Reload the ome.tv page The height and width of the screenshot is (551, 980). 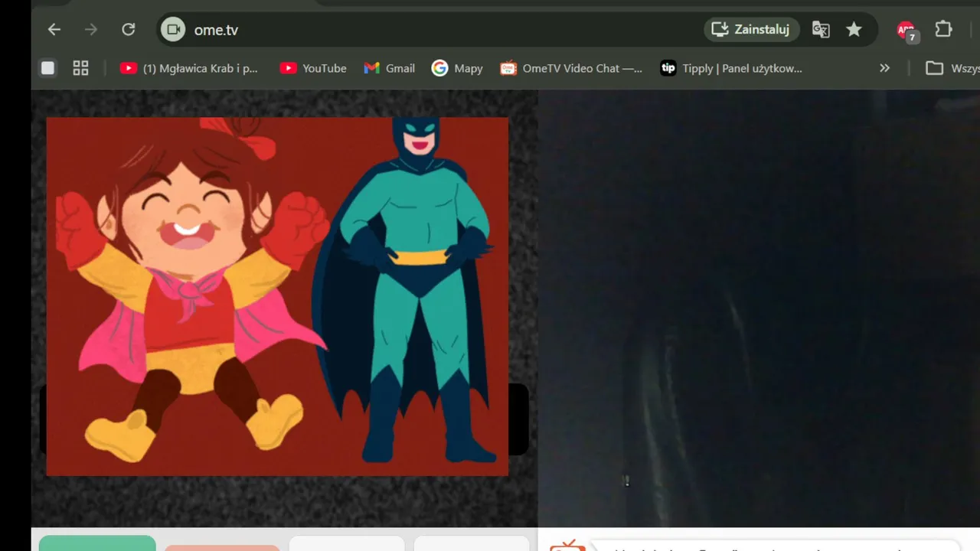(x=129, y=30)
